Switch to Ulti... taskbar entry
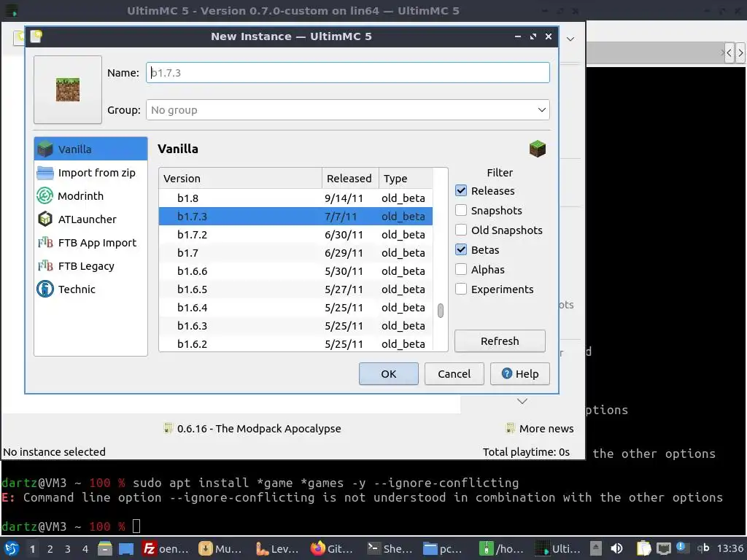Viewport: 747px width, 560px height. click(557, 548)
